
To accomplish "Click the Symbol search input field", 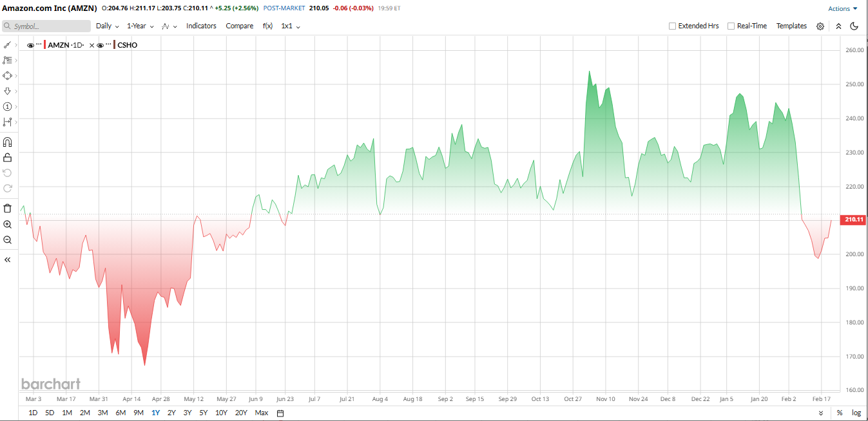I will pyautogui.click(x=46, y=26).
